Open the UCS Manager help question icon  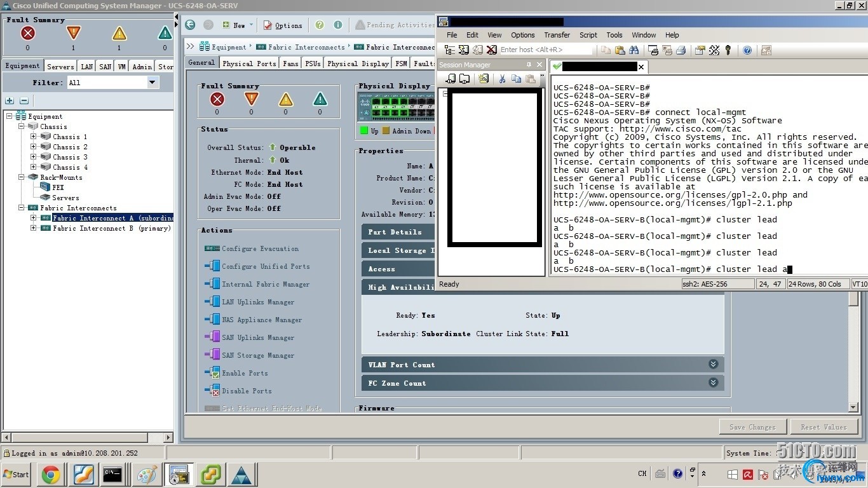pos(320,25)
